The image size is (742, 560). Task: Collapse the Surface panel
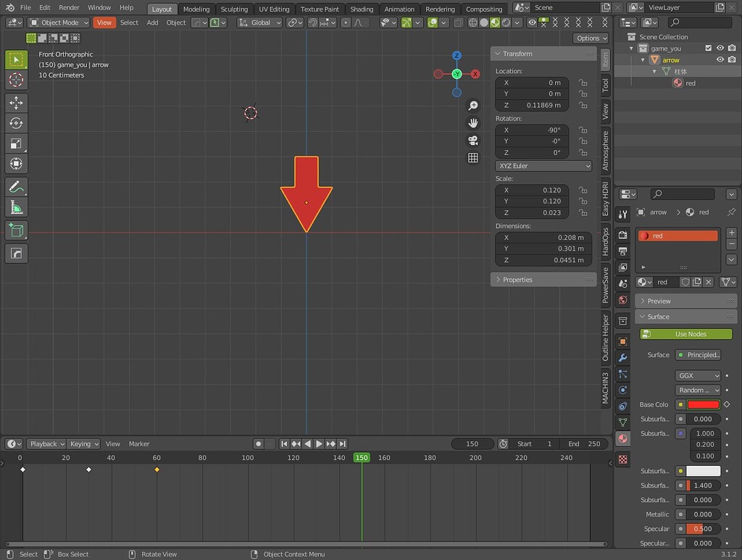pos(685,317)
